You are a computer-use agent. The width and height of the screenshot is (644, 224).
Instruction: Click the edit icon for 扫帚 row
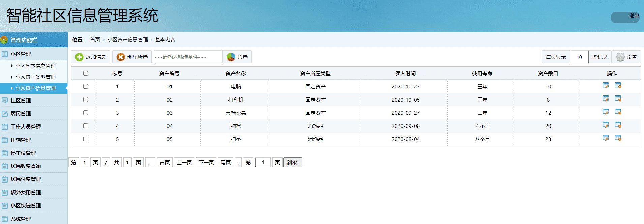pos(606,138)
